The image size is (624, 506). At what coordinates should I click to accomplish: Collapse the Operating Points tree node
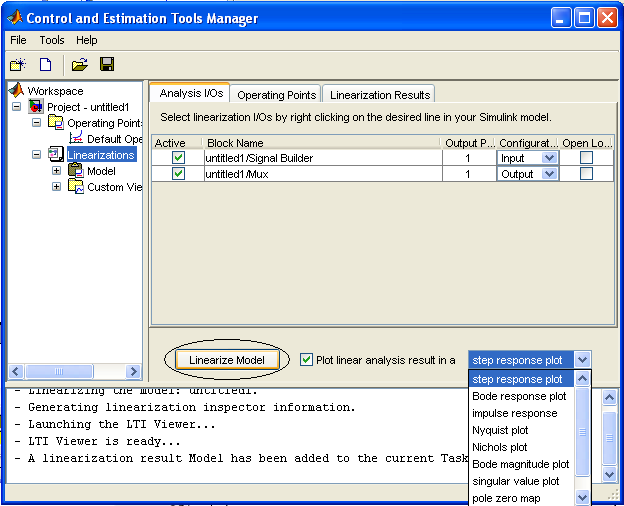(x=37, y=123)
